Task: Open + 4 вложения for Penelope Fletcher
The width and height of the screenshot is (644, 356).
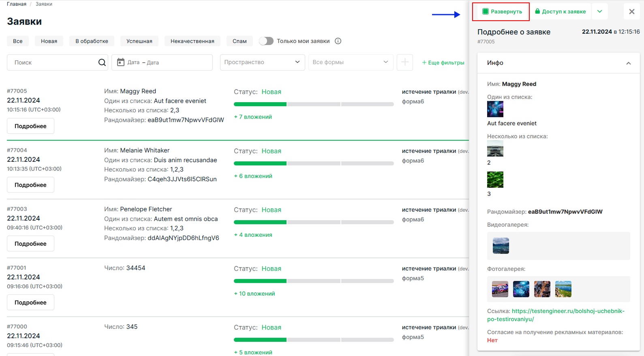Action: click(253, 235)
